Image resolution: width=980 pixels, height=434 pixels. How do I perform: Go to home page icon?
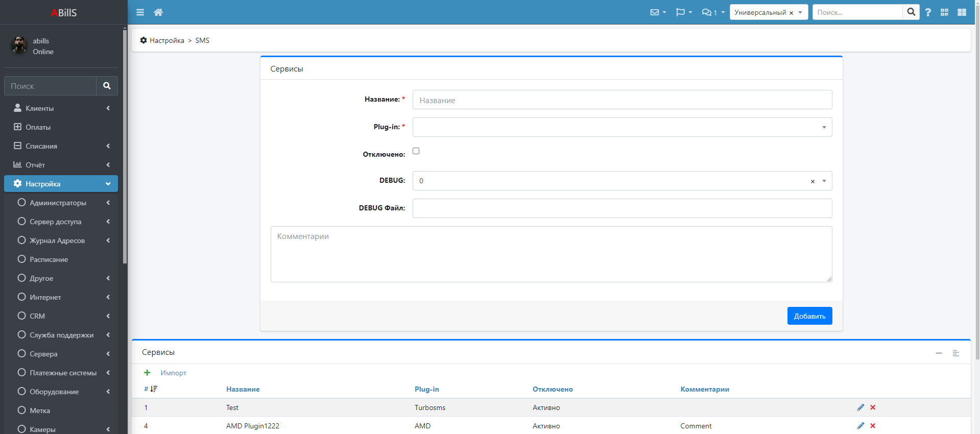tap(158, 12)
